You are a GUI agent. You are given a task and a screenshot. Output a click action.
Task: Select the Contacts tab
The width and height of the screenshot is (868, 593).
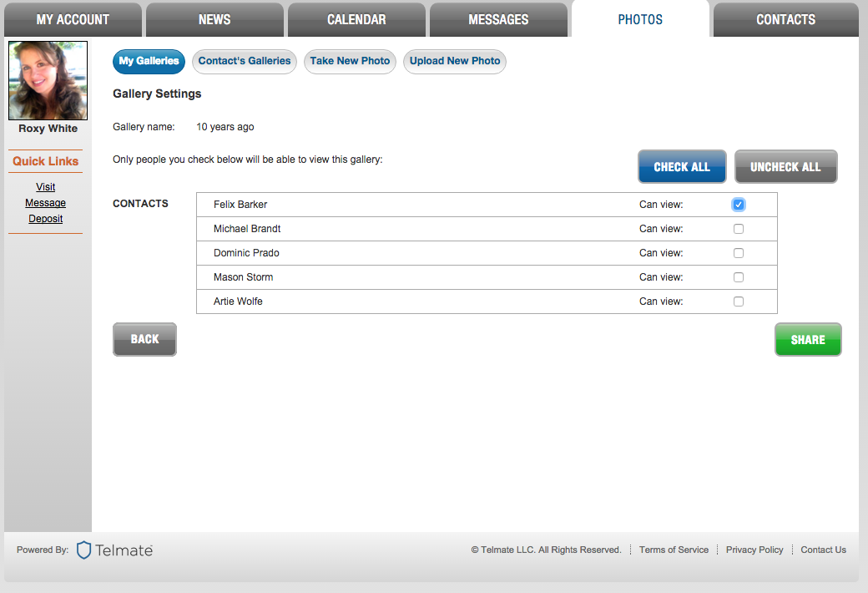click(785, 19)
